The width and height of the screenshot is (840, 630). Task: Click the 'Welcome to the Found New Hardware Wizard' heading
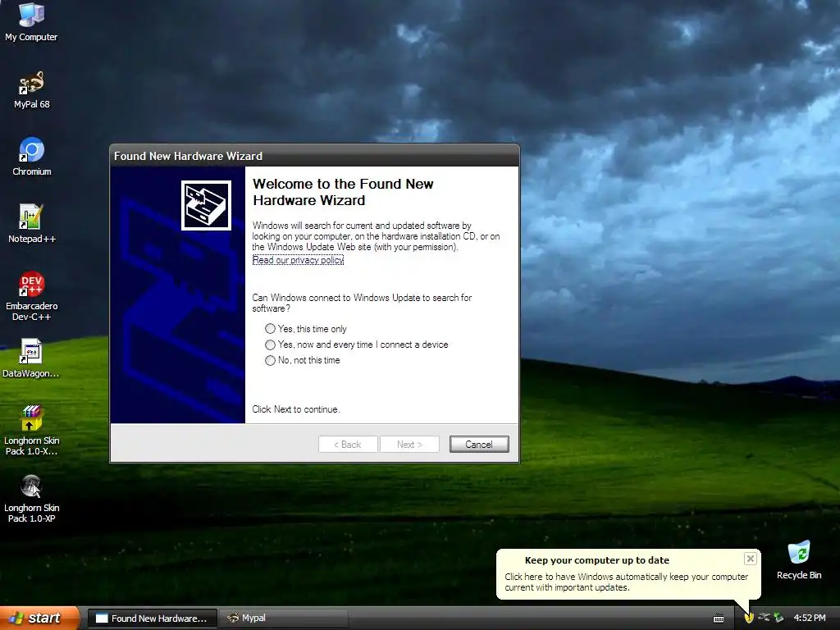343,192
